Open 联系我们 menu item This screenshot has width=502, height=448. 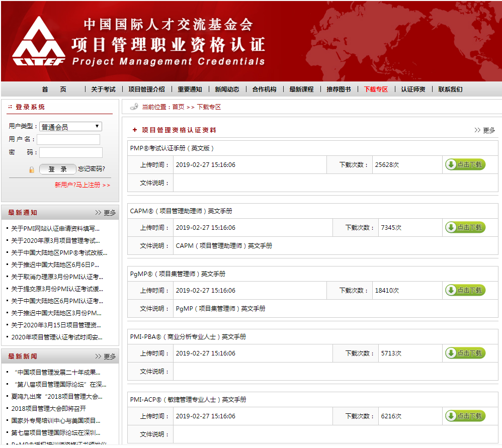(x=451, y=89)
